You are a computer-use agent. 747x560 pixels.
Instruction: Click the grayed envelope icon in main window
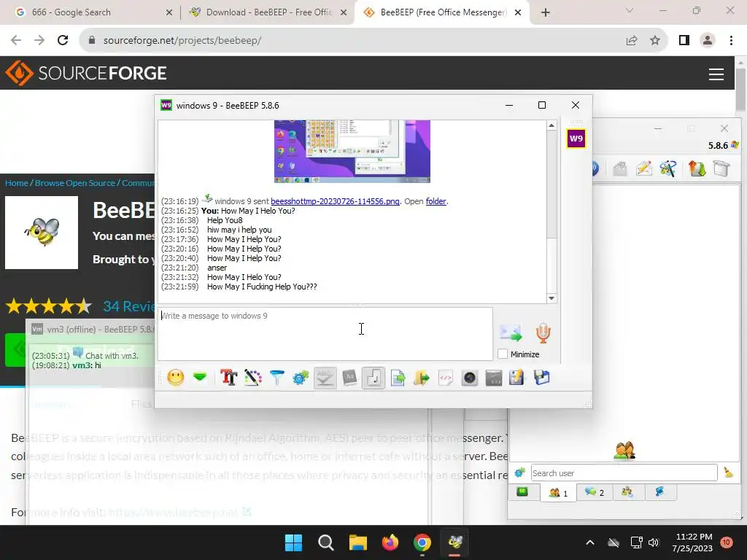(x=620, y=168)
